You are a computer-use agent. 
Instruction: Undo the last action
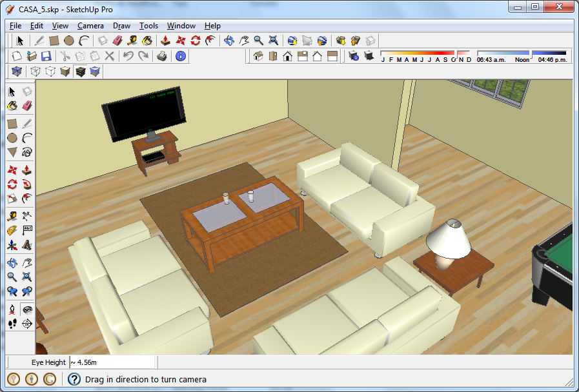(128, 56)
